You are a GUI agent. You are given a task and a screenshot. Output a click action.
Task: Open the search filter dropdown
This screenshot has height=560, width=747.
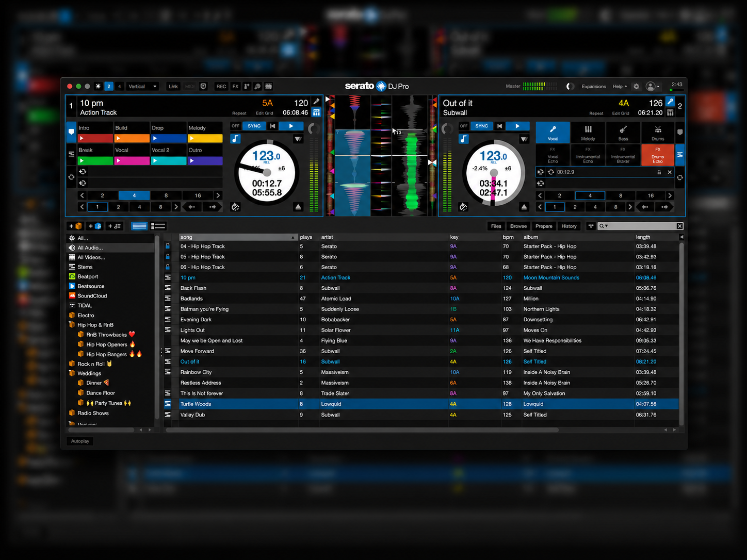click(x=604, y=226)
